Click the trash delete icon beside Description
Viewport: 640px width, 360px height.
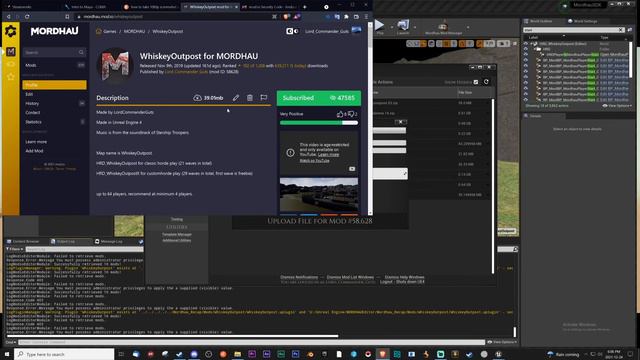250,98
